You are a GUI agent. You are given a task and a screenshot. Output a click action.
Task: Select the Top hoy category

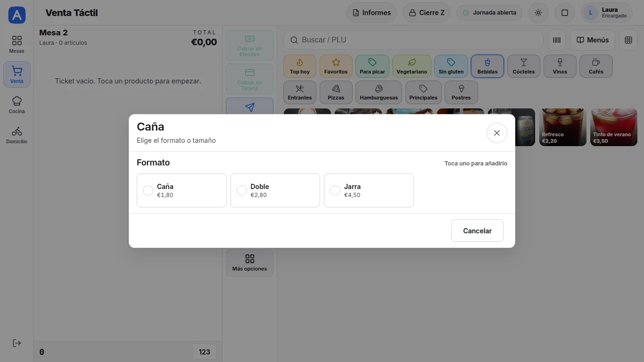300,66
